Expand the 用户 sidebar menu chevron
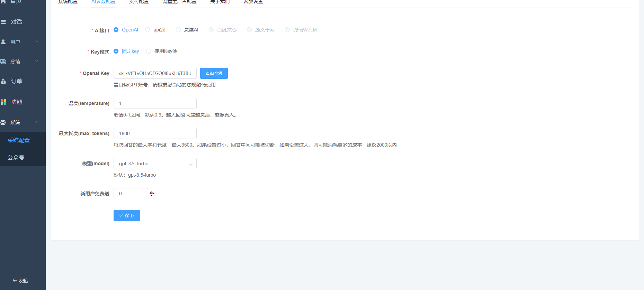Viewport: 644px width, 290px height. point(37,42)
